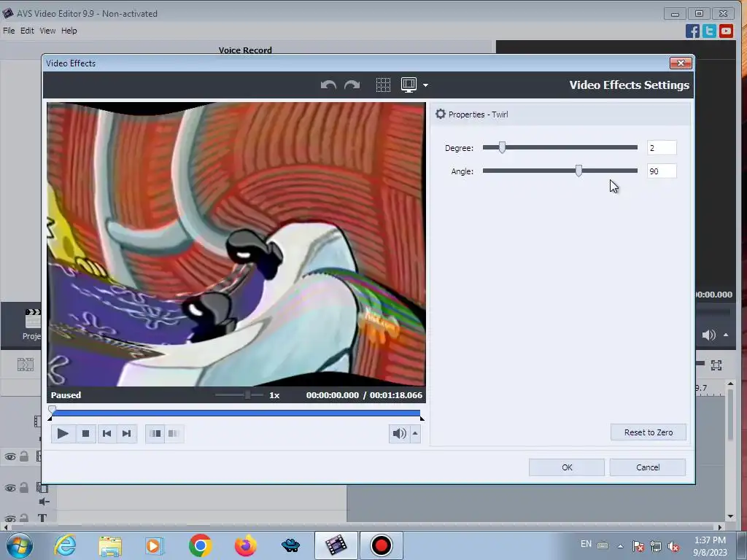Mute the main window preview volume

click(x=708, y=335)
